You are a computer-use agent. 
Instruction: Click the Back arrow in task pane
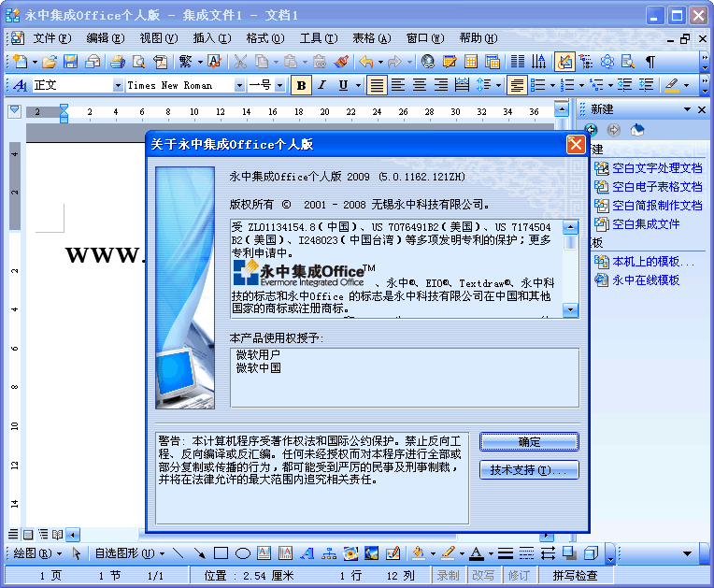point(591,130)
